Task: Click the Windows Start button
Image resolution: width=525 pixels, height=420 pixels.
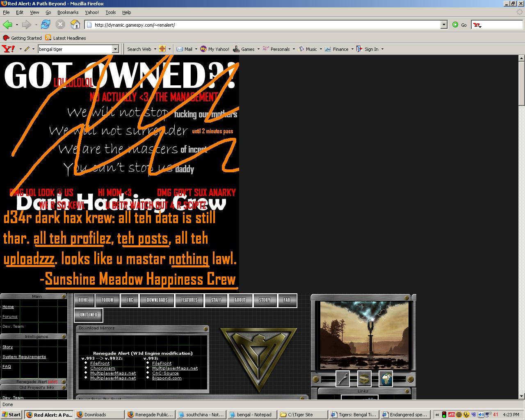Action: click(11, 415)
